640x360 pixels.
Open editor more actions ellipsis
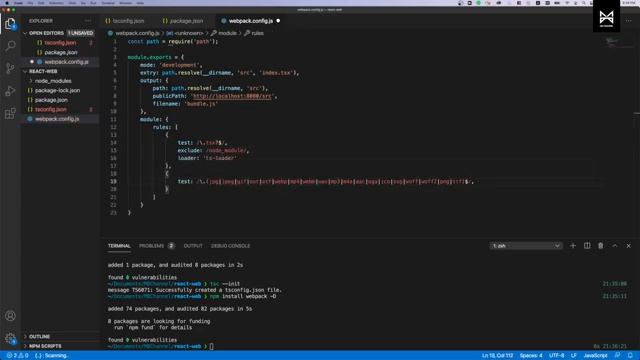click(x=629, y=20)
